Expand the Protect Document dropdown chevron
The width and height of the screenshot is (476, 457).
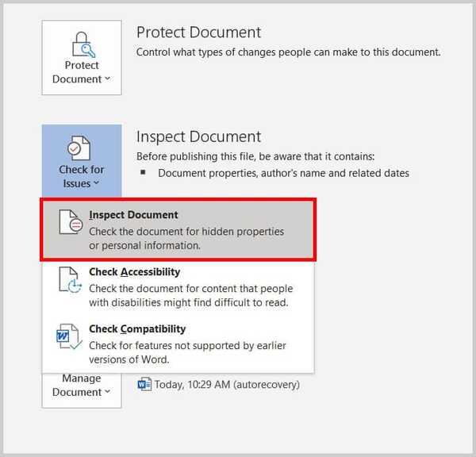[107, 79]
